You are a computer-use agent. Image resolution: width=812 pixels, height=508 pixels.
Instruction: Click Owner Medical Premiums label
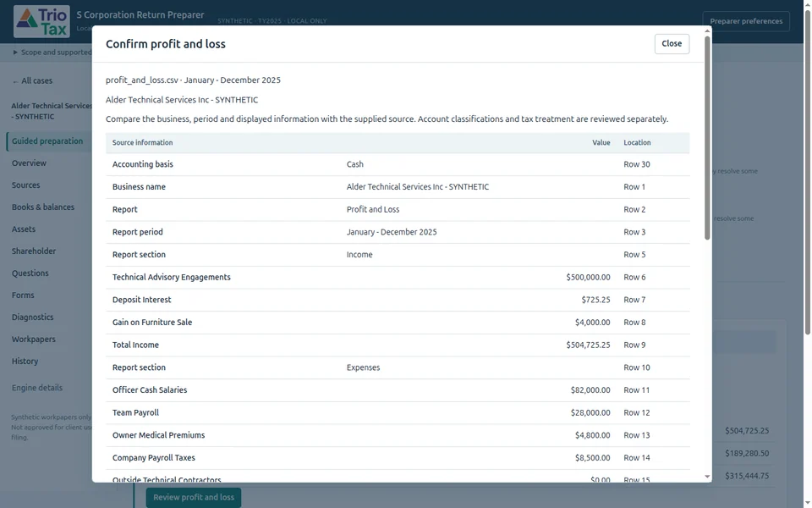click(x=158, y=435)
